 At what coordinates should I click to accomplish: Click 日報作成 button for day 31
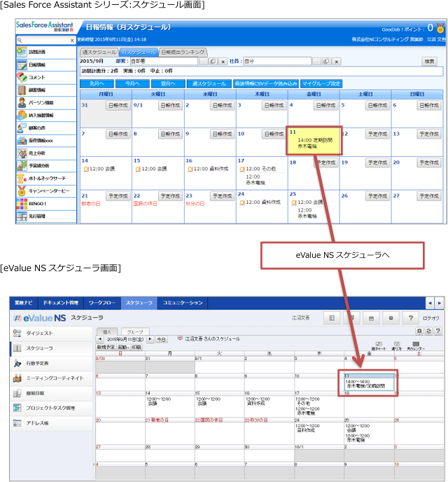pos(118,105)
